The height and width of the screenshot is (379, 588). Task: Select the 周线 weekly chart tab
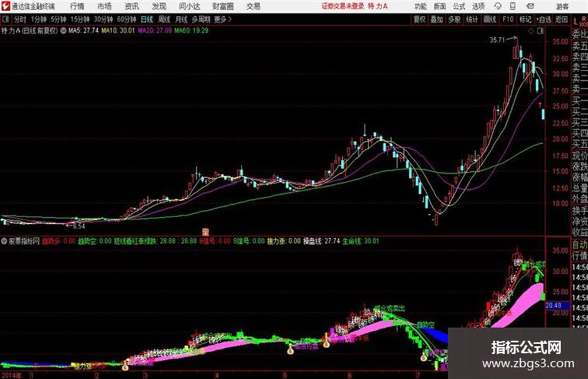coord(164,19)
